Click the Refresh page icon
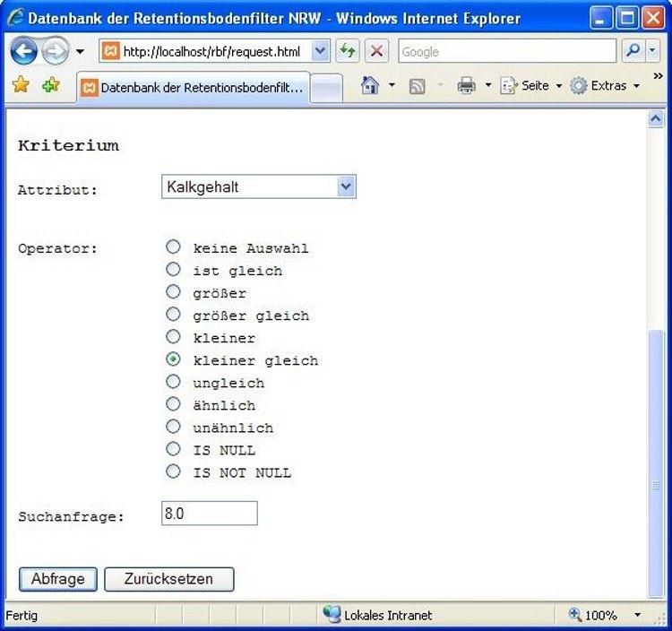This screenshot has width=672, height=631. click(348, 51)
